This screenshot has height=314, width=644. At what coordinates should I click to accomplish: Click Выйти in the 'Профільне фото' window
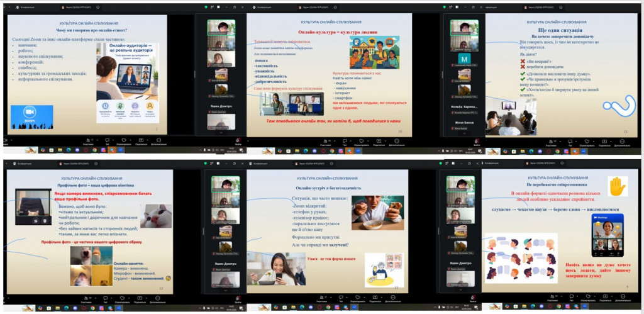[x=238, y=299]
